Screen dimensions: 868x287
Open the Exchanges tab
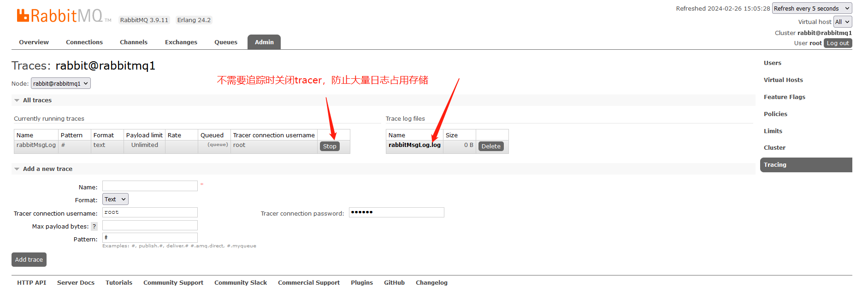click(181, 42)
